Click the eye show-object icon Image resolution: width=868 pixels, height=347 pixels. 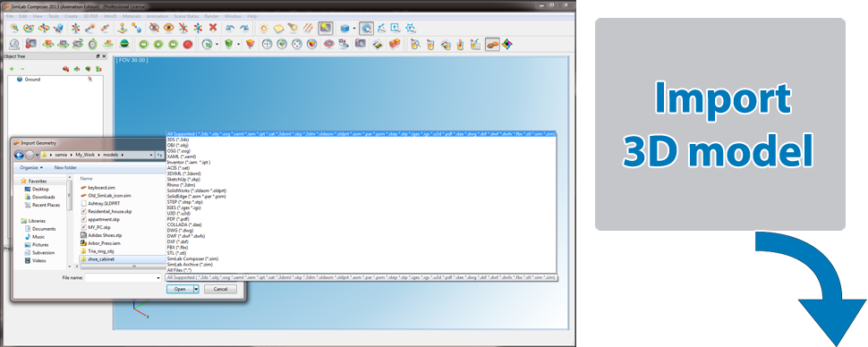[x=168, y=27]
